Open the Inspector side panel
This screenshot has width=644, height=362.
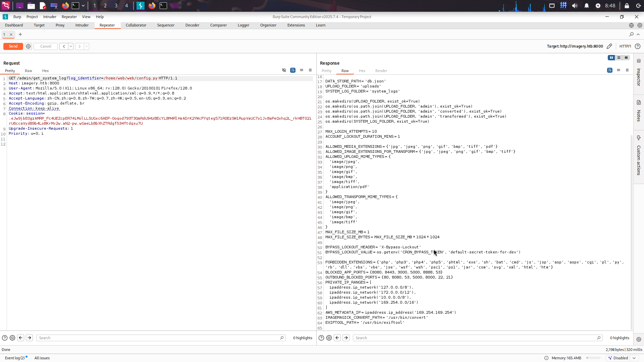click(x=639, y=73)
